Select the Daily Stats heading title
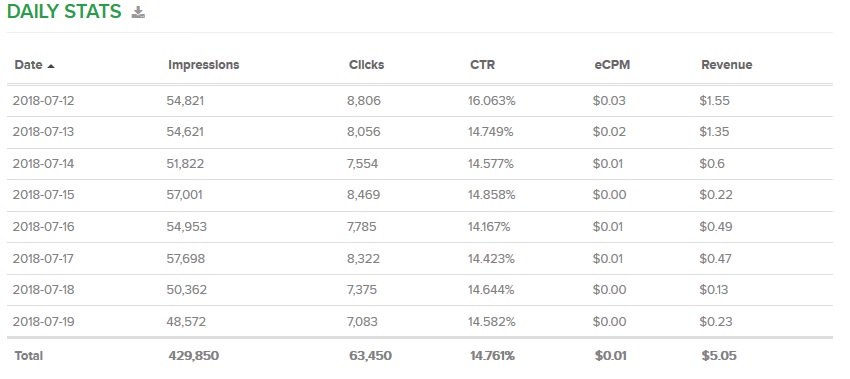Screen dimensions: 850x379 pos(65,11)
